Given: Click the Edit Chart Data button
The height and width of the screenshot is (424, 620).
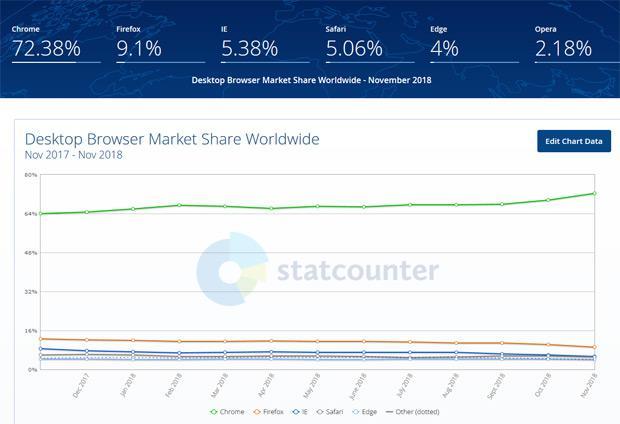Looking at the screenshot, I should tap(574, 141).
